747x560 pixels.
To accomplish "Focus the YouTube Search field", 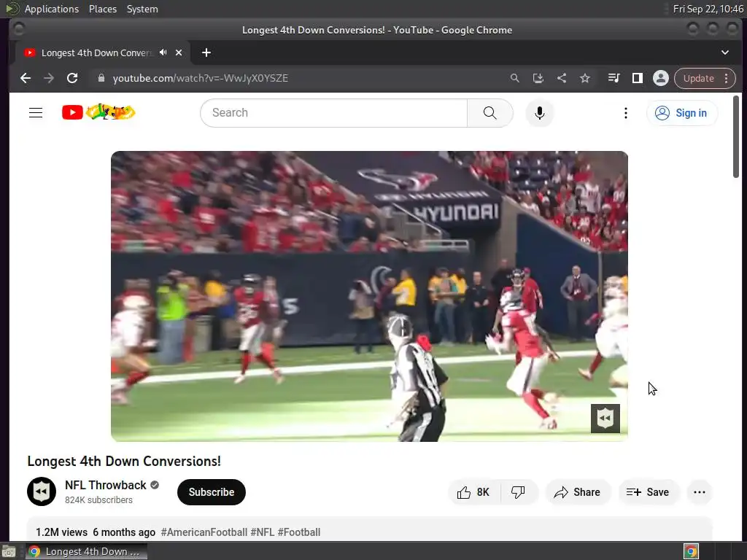I will (333, 113).
